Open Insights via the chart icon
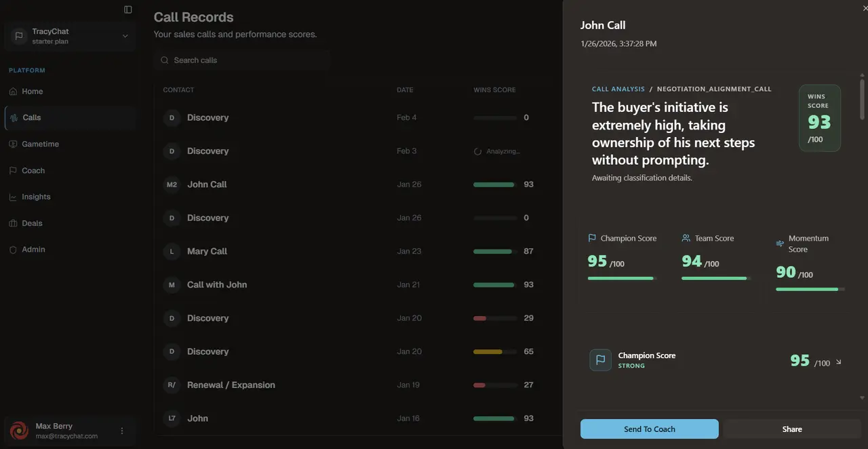This screenshot has height=449, width=868. coord(13,197)
